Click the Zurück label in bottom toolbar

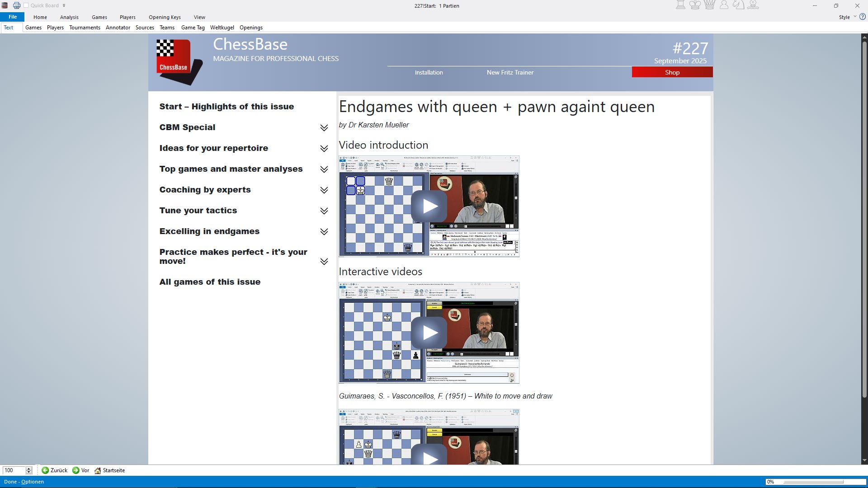click(x=59, y=470)
